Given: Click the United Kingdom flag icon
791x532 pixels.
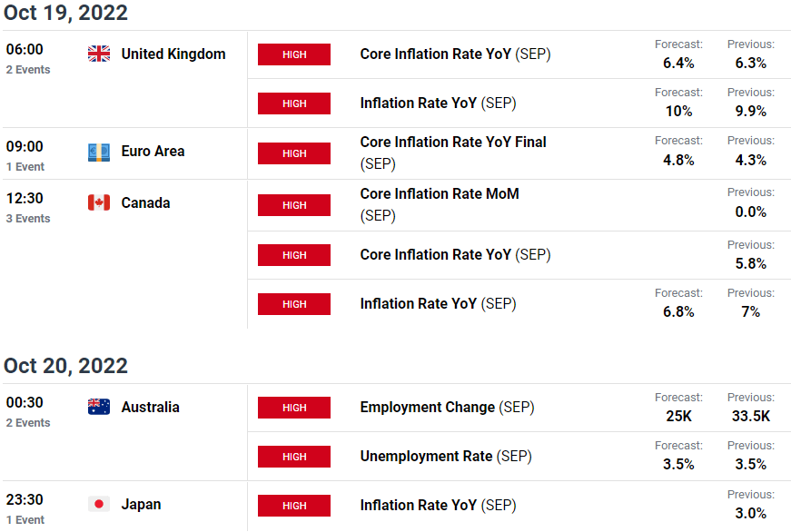Looking at the screenshot, I should [99, 54].
